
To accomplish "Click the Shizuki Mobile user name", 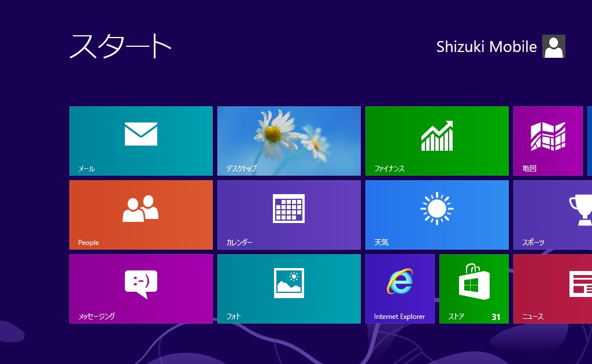I will click(x=486, y=47).
